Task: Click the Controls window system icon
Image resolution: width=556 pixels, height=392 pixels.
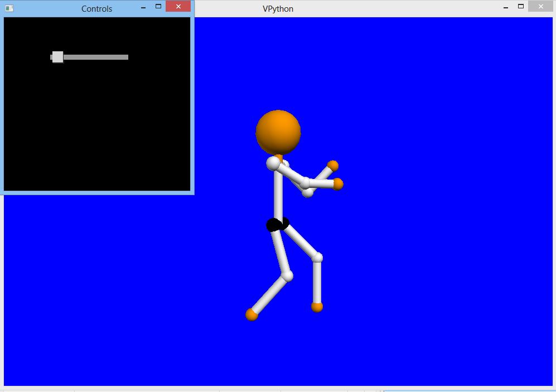Action: pyautogui.click(x=9, y=8)
